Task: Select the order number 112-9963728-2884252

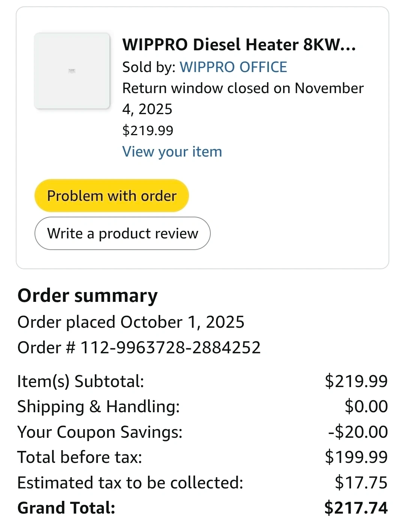Action: (171, 348)
